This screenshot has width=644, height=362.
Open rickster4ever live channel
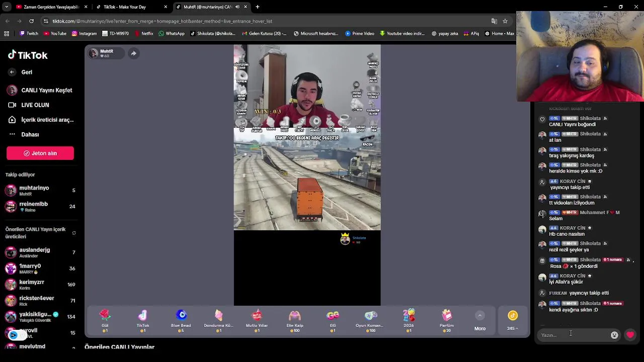pyautogui.click(x=40, y=301)
